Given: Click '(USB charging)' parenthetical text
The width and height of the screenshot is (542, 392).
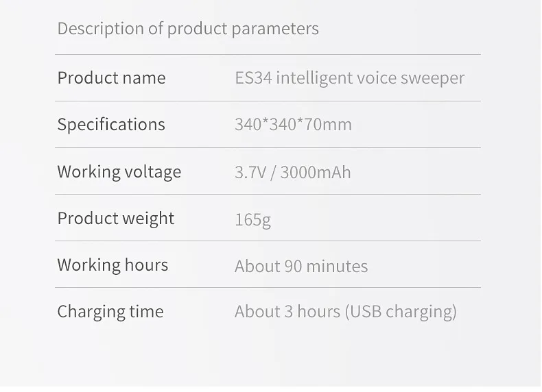Looking at the screenshot, I should click(x=401, y=312).
